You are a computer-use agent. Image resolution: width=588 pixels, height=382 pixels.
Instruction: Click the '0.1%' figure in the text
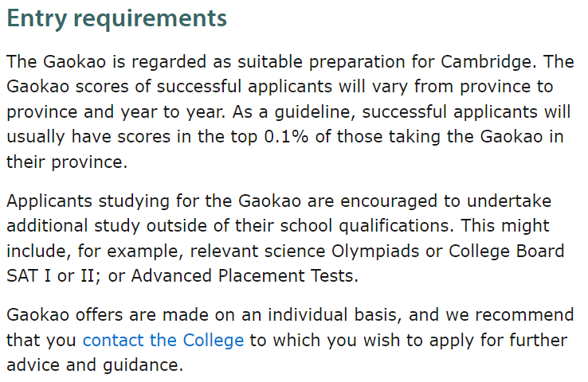click(x=286, y=137)
